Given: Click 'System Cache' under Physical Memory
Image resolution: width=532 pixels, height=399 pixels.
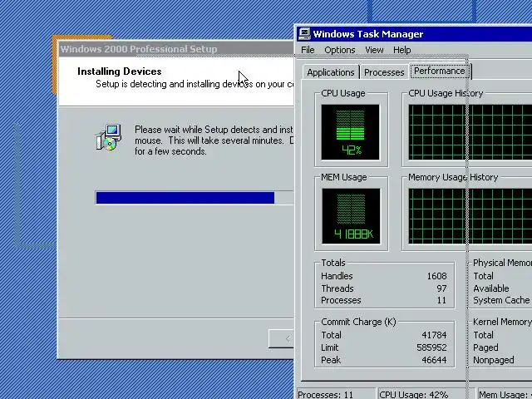Looking at the screenshot, I should pyautogui.click(x=501, y=300).
